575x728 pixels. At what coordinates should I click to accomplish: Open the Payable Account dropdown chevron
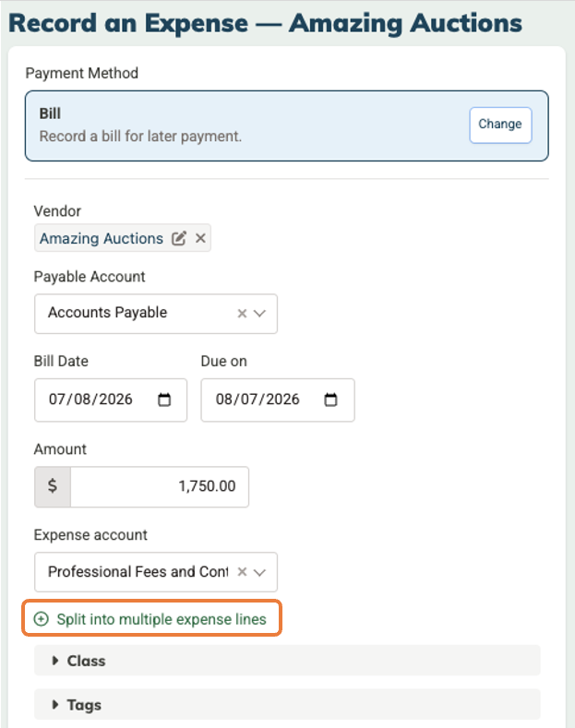coord(259,314)
